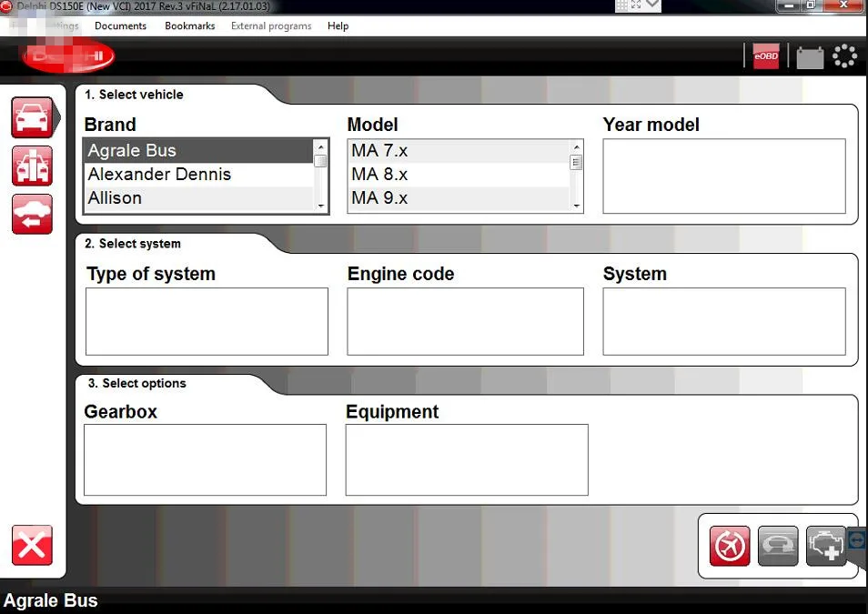Open the Bookmarks menu
The image size is (868, 614).
pos(189,26)
